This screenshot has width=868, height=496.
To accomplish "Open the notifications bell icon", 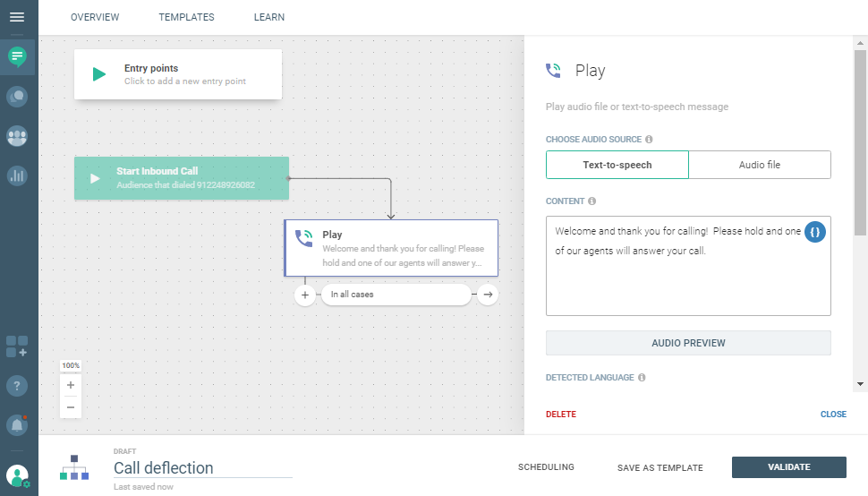I will coord(17,425).
